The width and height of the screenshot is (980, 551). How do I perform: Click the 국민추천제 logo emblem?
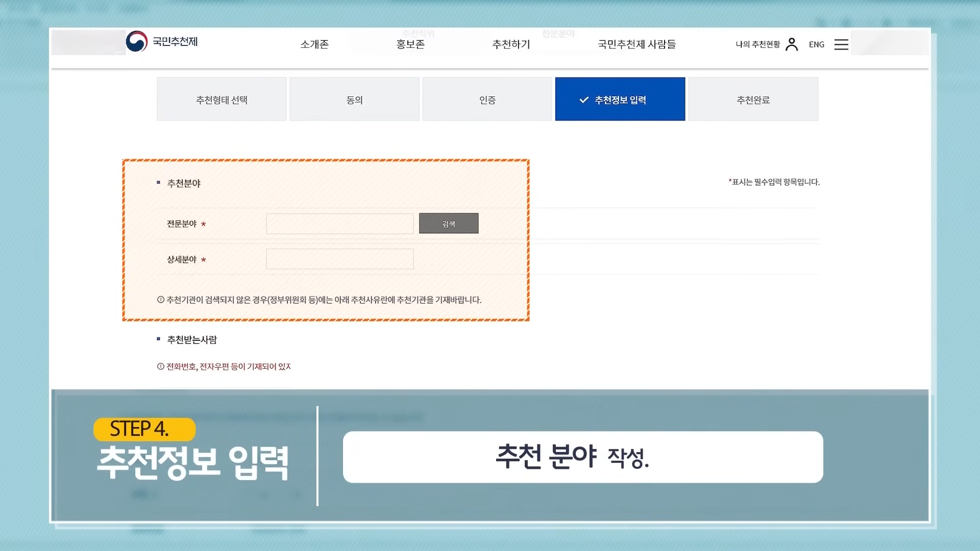(x=136, y=42)
